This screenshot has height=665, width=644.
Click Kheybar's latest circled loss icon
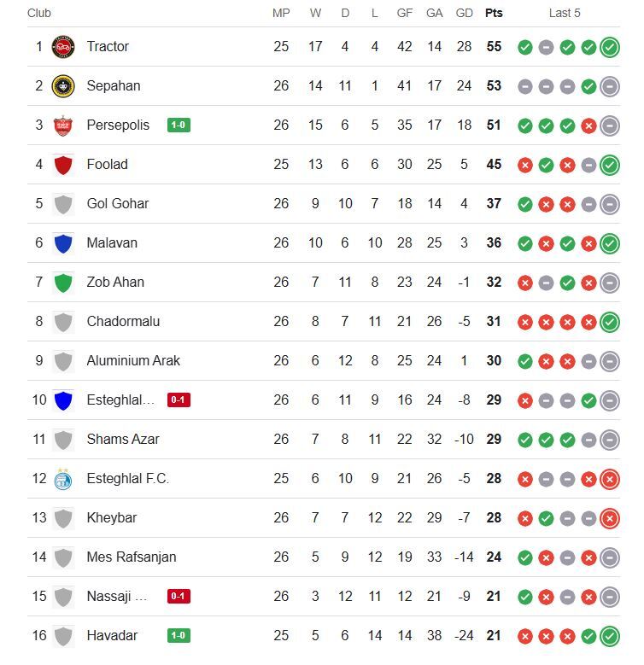click(x=609, y=518)
